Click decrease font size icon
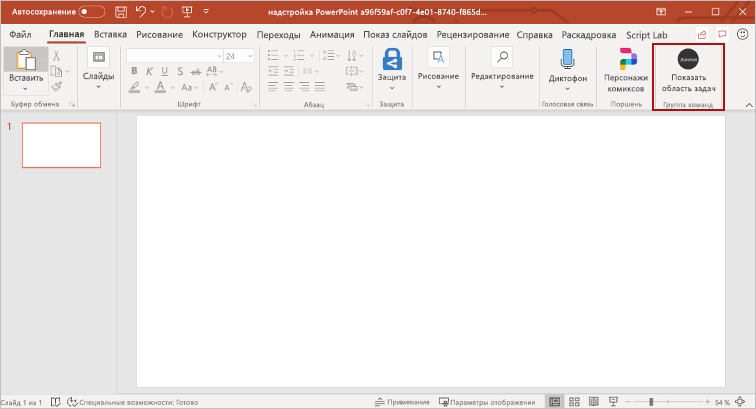The width and height of the screenshot is (756, 409). [x=229, y=87]
